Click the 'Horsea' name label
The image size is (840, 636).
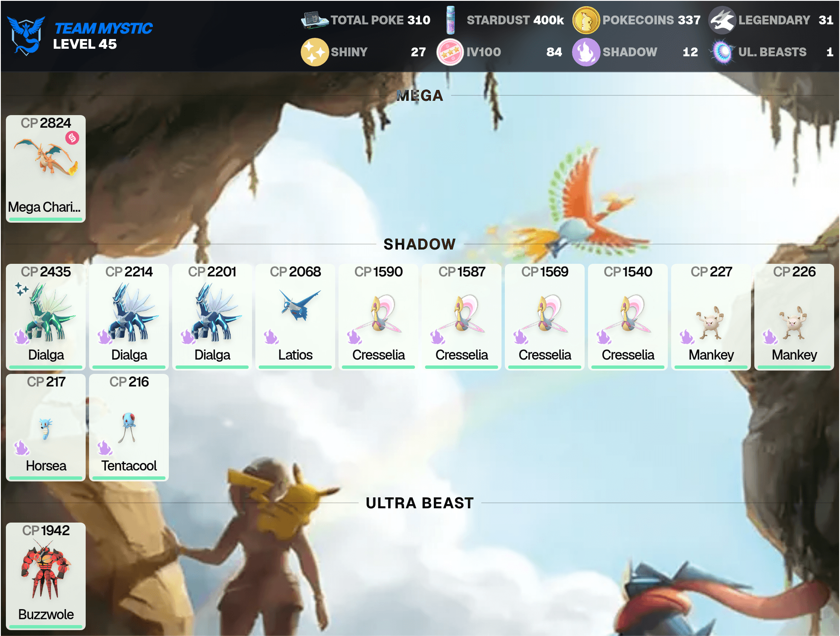point(46,466)
